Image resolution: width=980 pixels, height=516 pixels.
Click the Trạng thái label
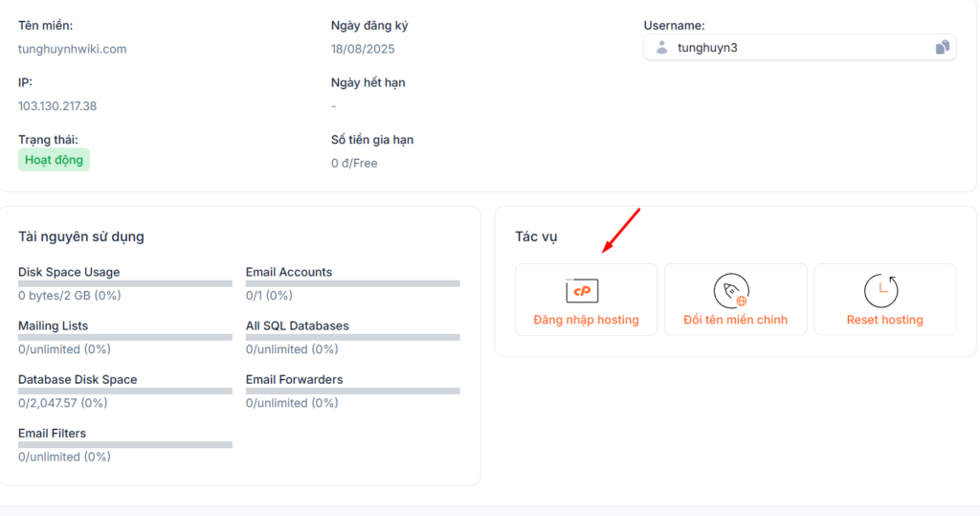48,140
